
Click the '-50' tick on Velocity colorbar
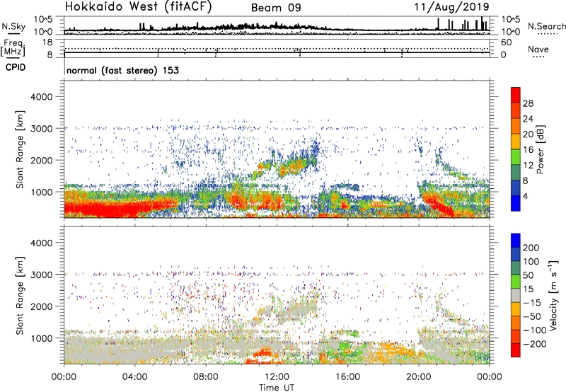[533, 316]
